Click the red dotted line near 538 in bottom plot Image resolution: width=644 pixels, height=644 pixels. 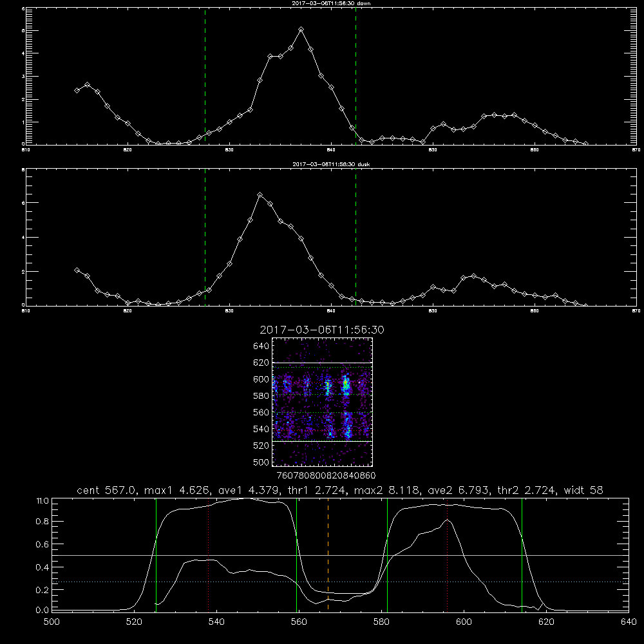(x=208, y=554)
